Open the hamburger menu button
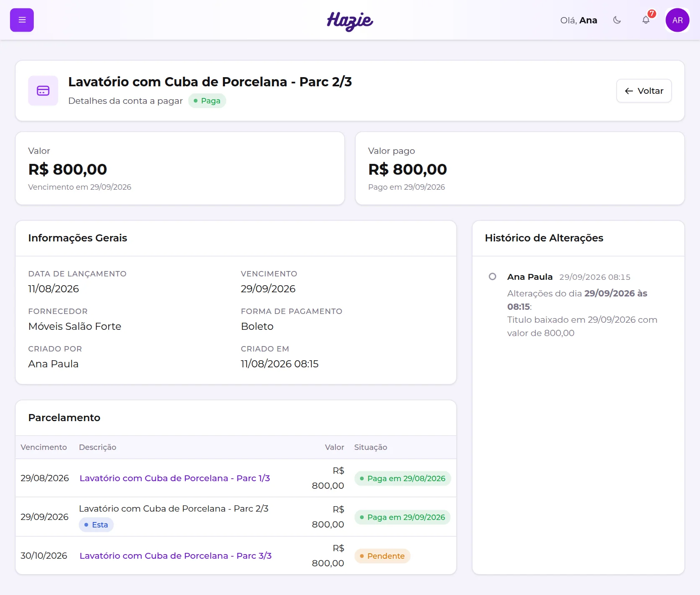 coord(22,20)
